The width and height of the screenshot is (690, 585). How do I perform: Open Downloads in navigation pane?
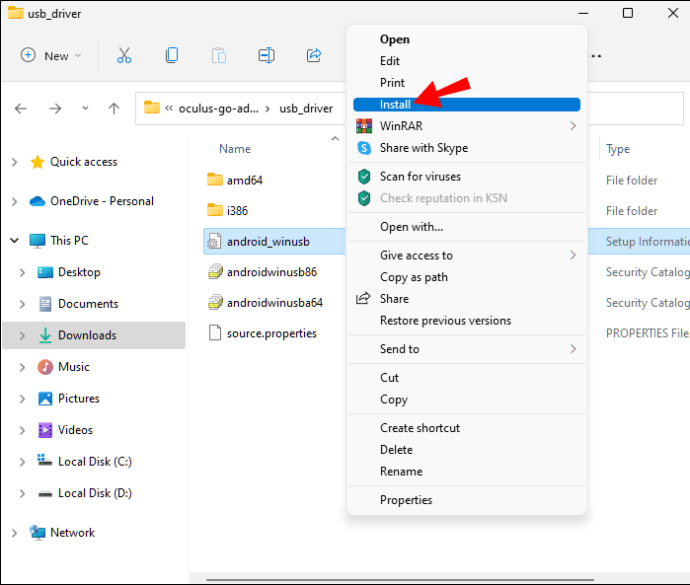coord(87,335)
